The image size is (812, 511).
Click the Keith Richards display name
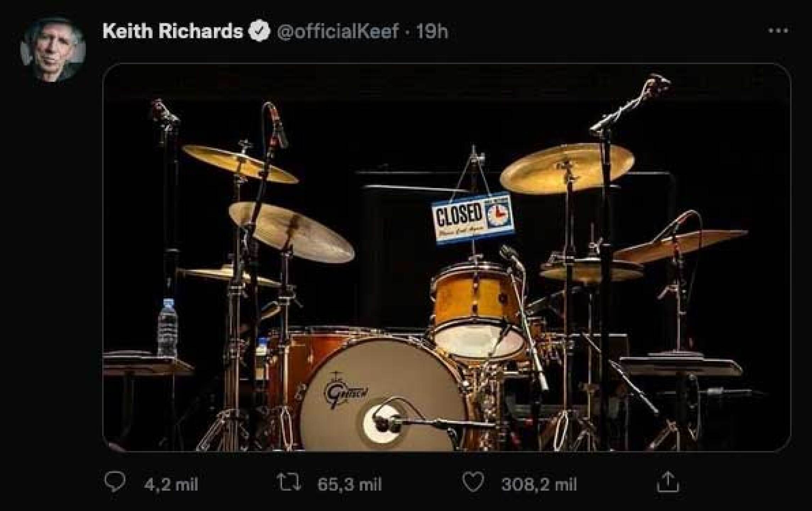(x=173, y=31)
